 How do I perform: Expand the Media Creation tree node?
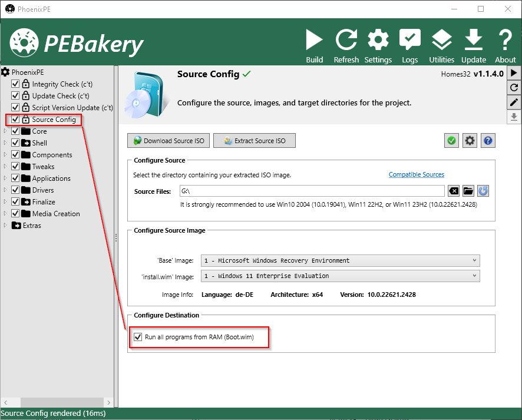[x=5, y=214]
